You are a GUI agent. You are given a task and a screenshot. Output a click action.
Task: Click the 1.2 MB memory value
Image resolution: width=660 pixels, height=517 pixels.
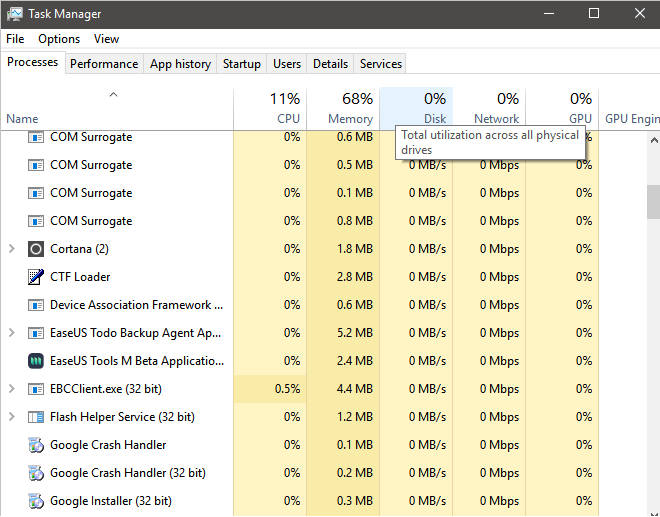[x=354, y=417]
